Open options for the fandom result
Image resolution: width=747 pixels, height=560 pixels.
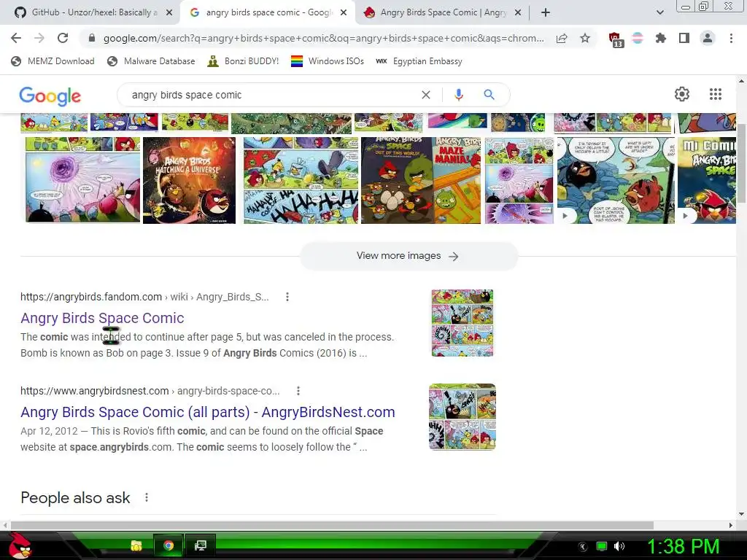287,297
